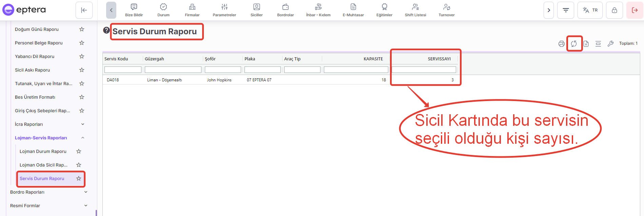This screenshot has width=644, height=216.
Task: Open the filter icon in top bar
Action: coord(566,10)
